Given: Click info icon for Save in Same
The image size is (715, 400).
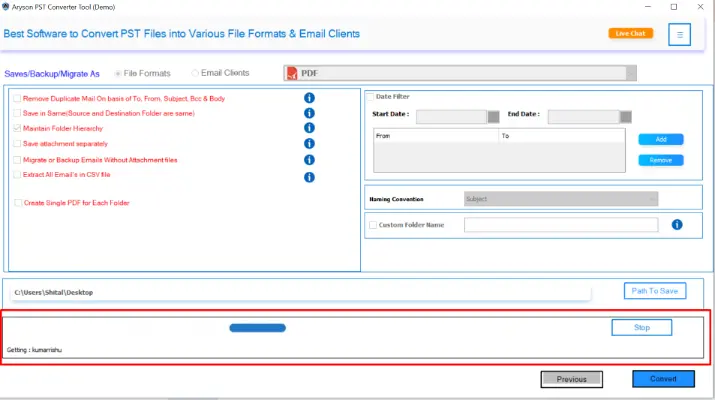Looking at the screenshot, I should pos(309,113).
